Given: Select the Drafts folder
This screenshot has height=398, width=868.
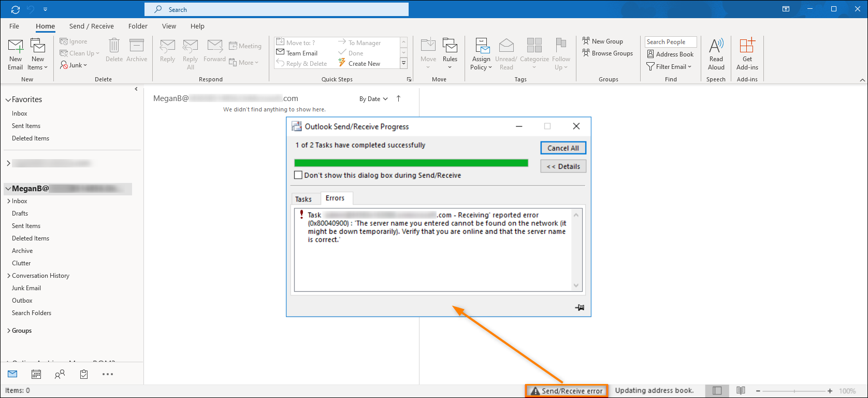Looking at the screenshot, I should (20, 214).
